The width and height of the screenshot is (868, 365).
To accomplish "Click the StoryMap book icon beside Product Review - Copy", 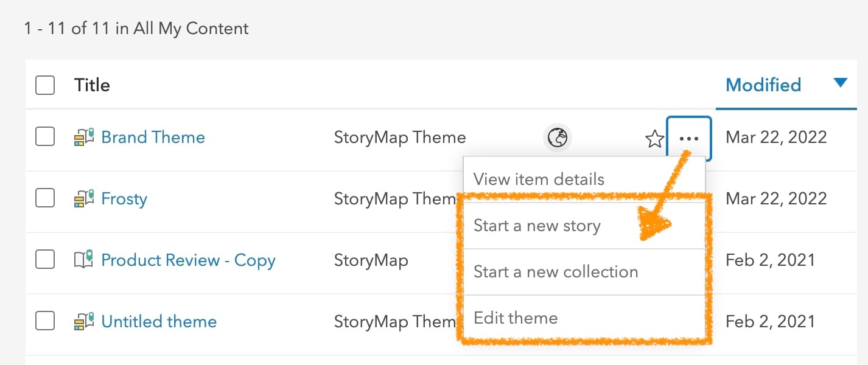I will point(83,260).
